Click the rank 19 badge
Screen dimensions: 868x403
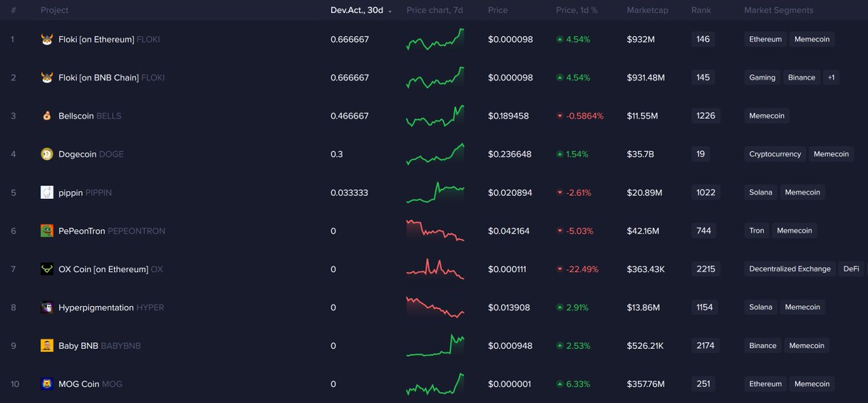tap(701, 154)
